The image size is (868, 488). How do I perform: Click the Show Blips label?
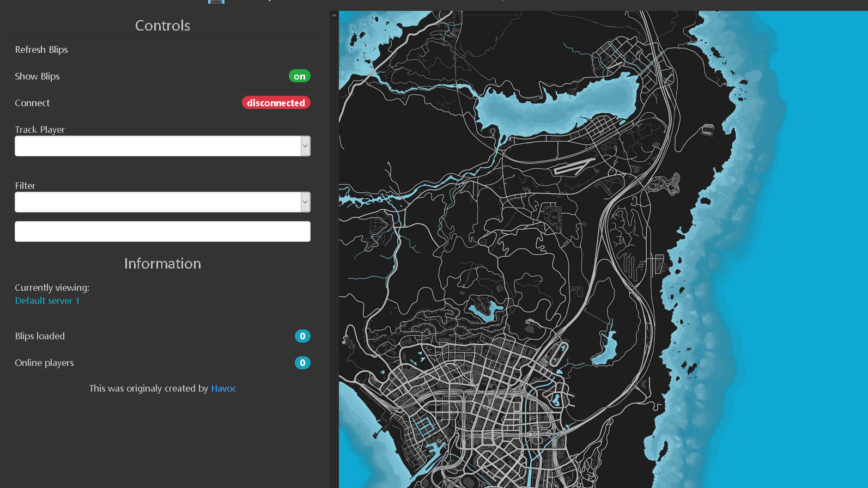click(x=37, y=76)
